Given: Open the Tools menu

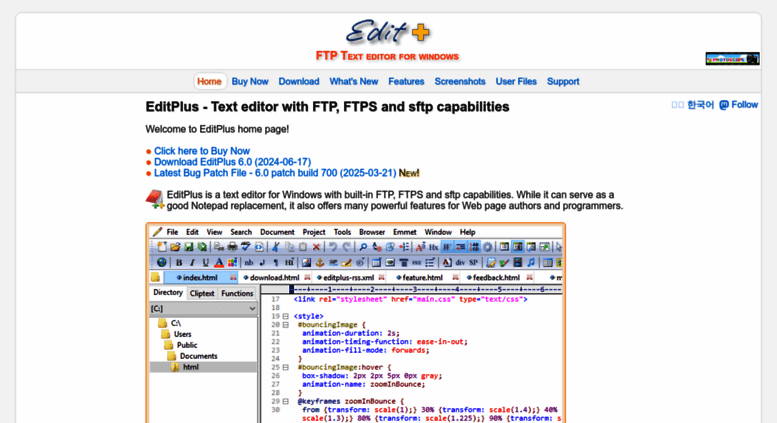Looking at the screenshot, I should coord(342,232).
